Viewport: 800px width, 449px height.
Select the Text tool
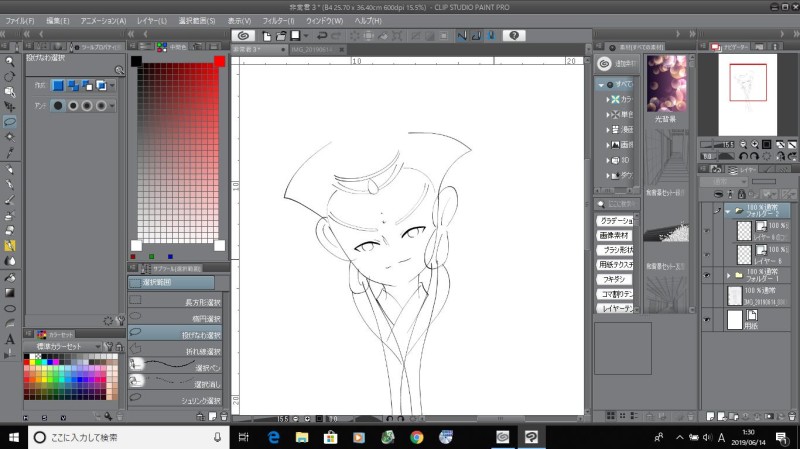[9, 339]
